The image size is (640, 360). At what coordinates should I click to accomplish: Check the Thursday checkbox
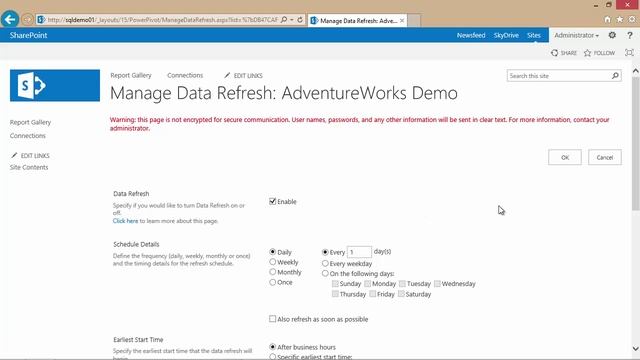(335, 294)
